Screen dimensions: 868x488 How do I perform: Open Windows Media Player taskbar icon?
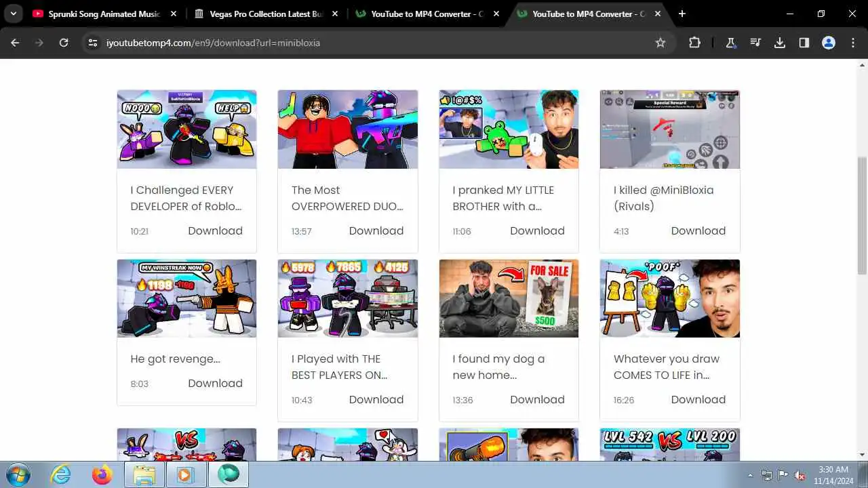click(x=185, y=474)
